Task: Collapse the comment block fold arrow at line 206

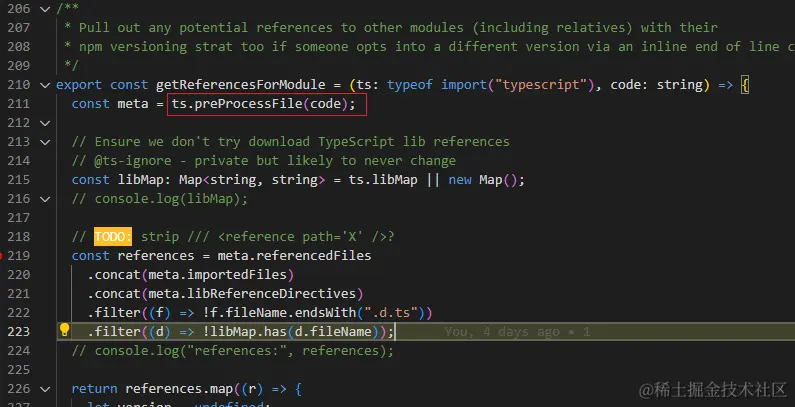Action: click(x=45, y=9)
